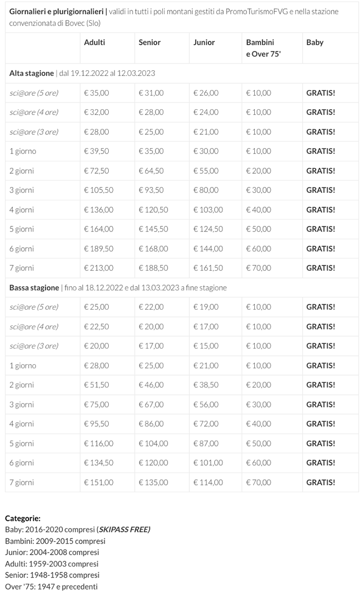Click the Categorie heading
Image resolution: width=364 pixels, height=602 pixels.
pyautogui.click(x=23, y=518)
